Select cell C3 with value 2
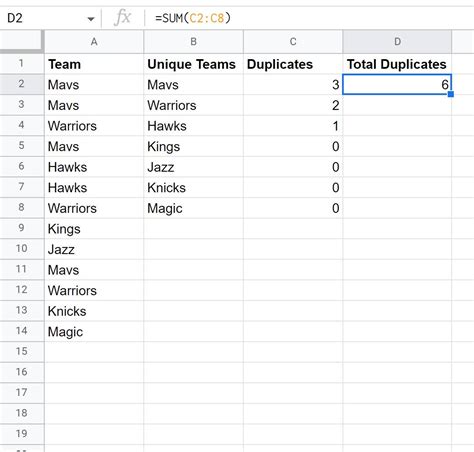Image resolution: width=474 pixels, height=452 pixels. [x=293, y=105]
